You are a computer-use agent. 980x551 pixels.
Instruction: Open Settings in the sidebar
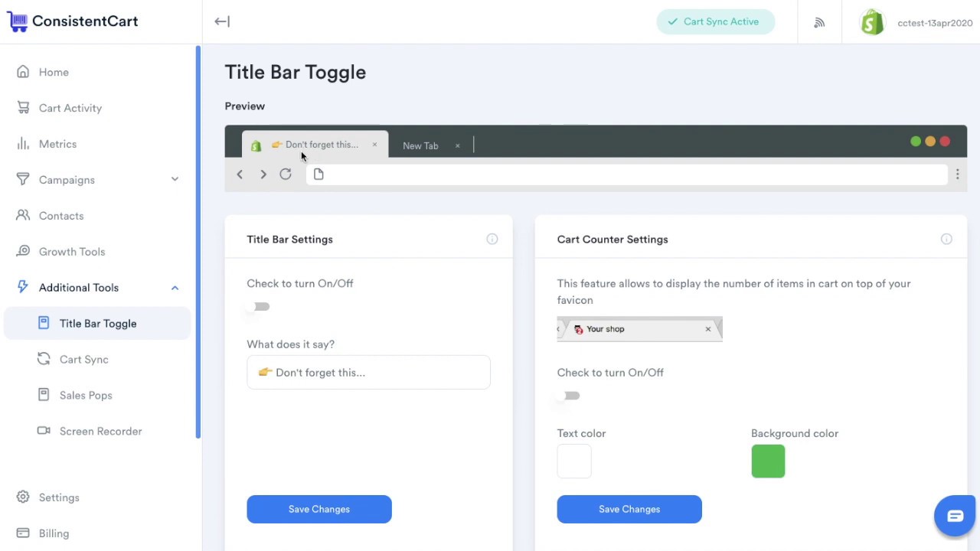pos(59,497)
